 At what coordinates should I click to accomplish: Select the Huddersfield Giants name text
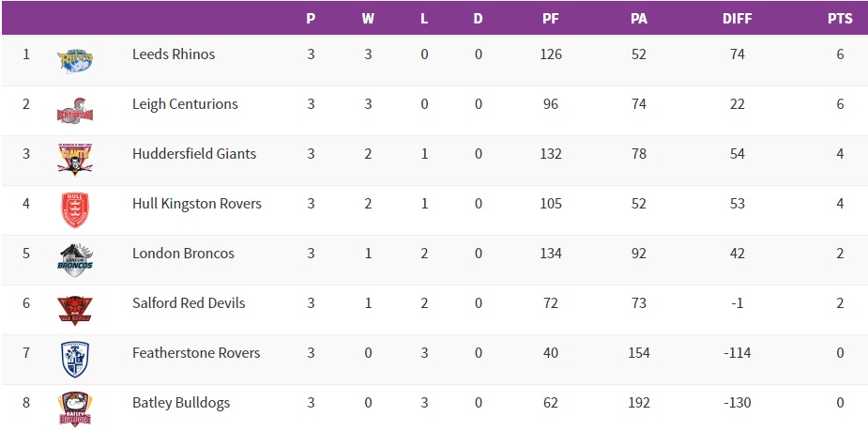click(x=194, y=154)
